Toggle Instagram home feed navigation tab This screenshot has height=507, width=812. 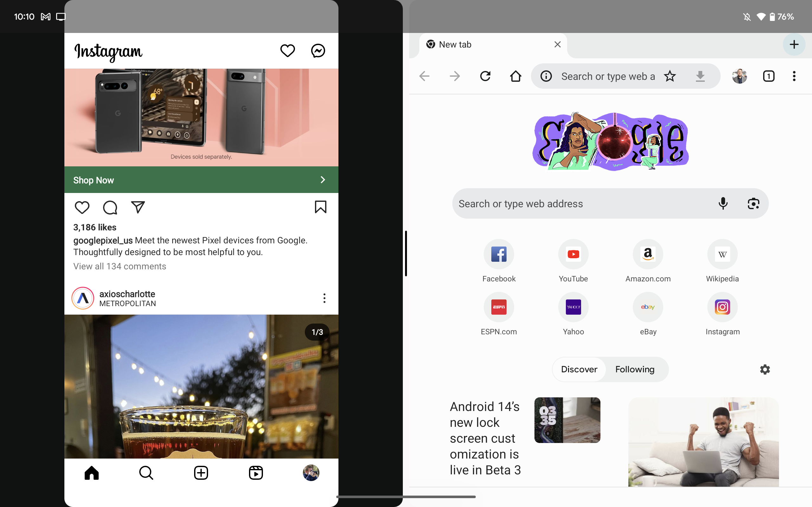tap(91, 473)
